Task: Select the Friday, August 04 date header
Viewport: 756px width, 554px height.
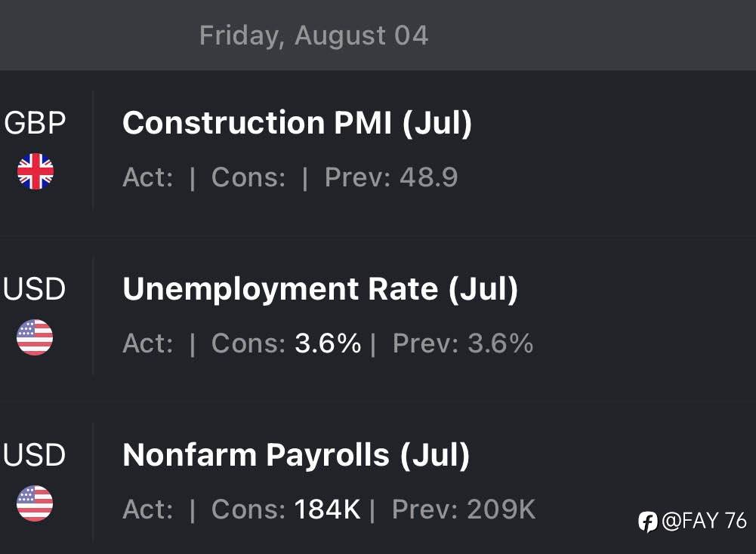Action: (314, 35)
